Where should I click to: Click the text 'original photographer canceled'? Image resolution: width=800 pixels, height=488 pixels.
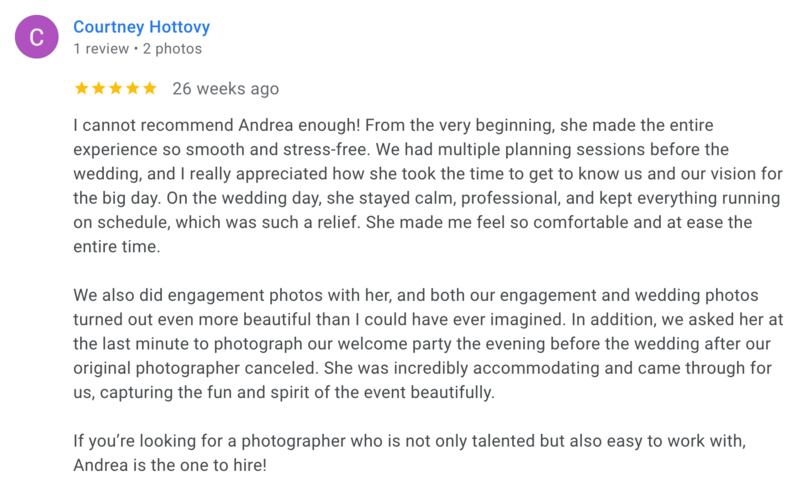coord(194,368)
